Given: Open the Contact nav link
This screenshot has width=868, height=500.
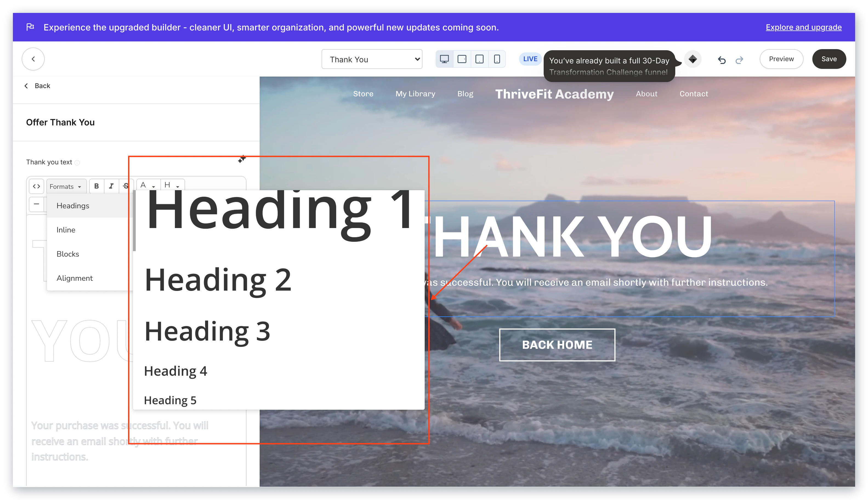Looking at the screenshot, I should tap(693, 93).
